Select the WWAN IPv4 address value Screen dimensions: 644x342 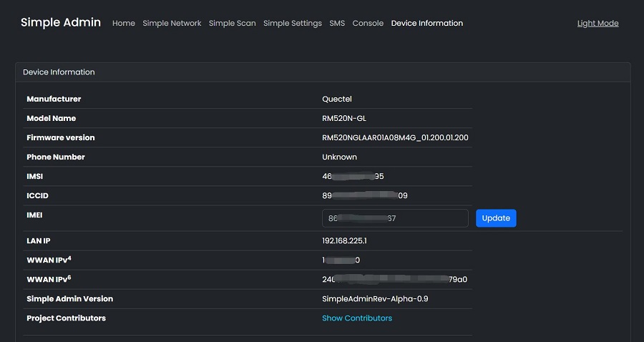pos(341,260)
